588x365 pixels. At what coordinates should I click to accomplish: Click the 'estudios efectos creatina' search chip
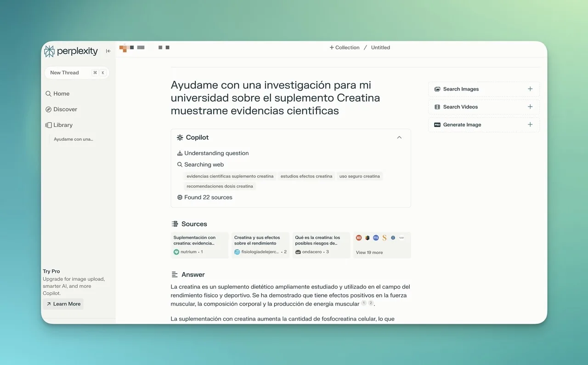(x=306, y=176)
